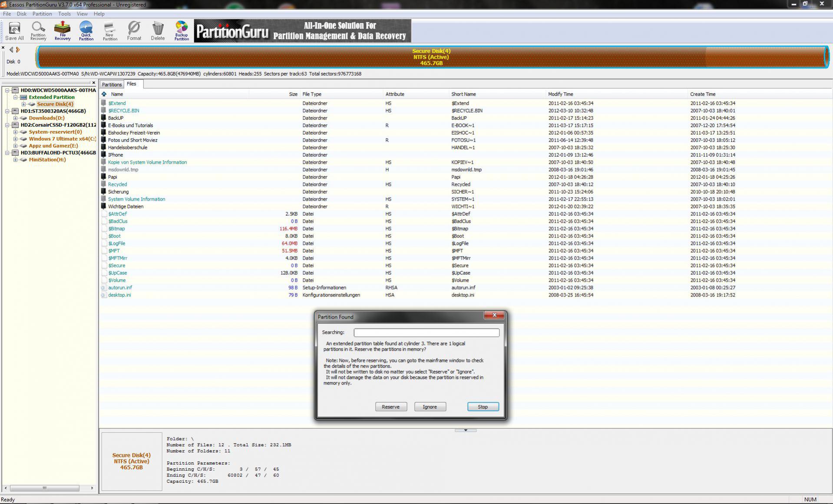
Task: Select the autorun.inf file icon
Action: coord(104,287)
